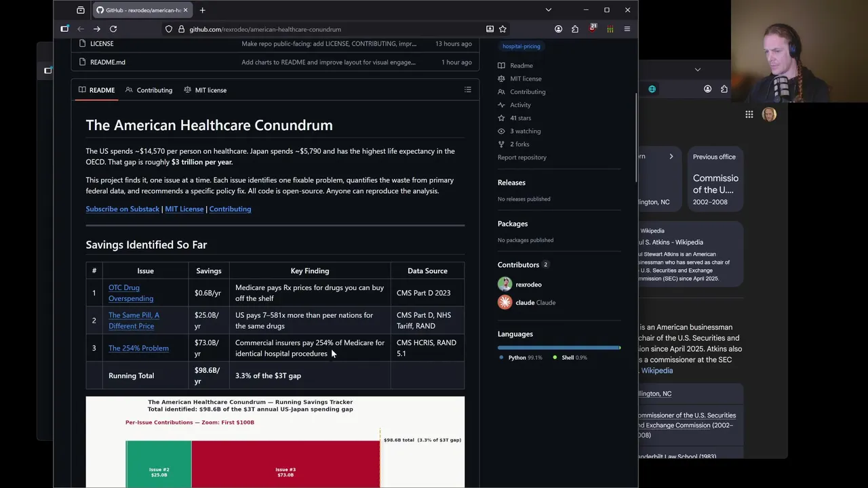Click the languages percentage bar
The height and width of the screenshot is (488, 868).
click(x=559, y=348)
